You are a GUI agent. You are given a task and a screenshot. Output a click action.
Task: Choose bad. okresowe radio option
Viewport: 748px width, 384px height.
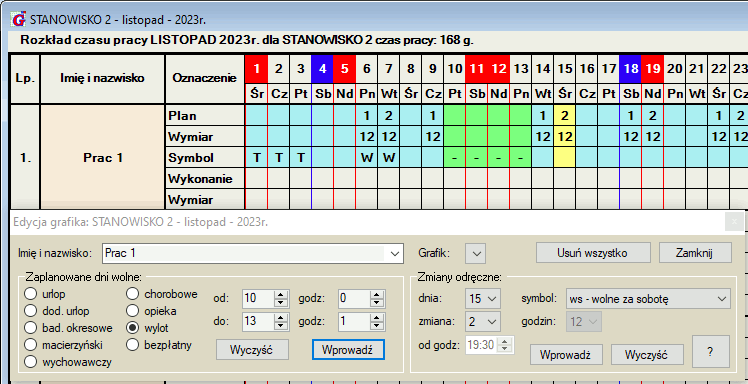click(x=31, y=328)
